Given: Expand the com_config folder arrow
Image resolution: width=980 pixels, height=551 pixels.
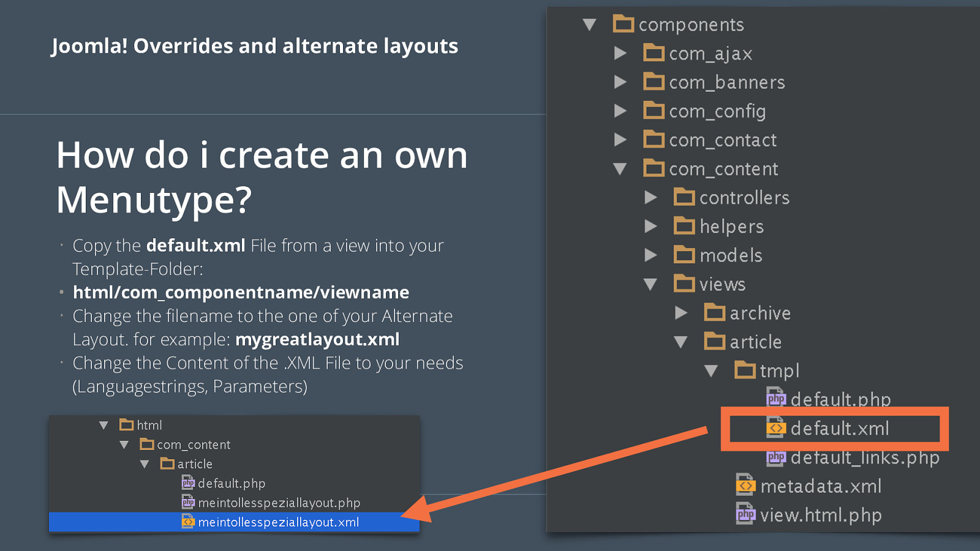Looking at the screenshot, I should [620, 111].
